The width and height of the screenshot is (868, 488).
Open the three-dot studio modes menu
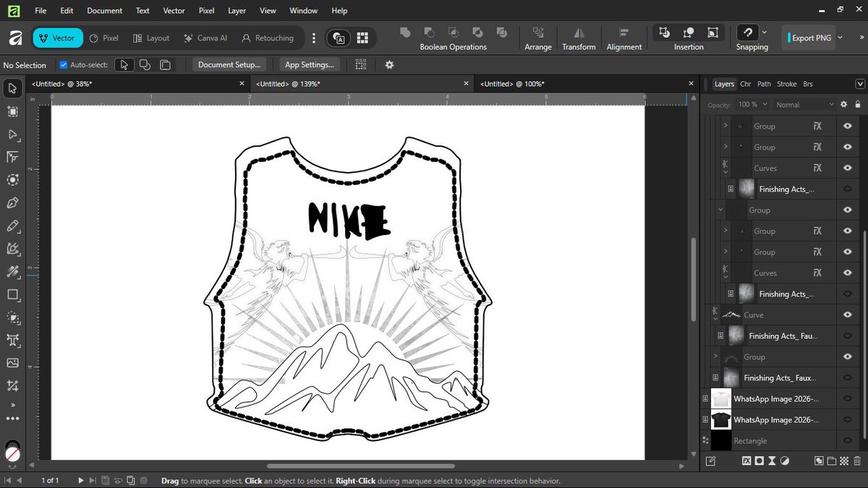[x=313, y=38]
